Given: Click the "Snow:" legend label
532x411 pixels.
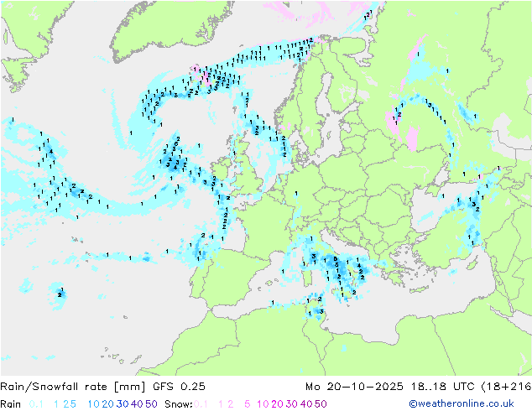Looking at the screenshot, I should coord(179,404).
